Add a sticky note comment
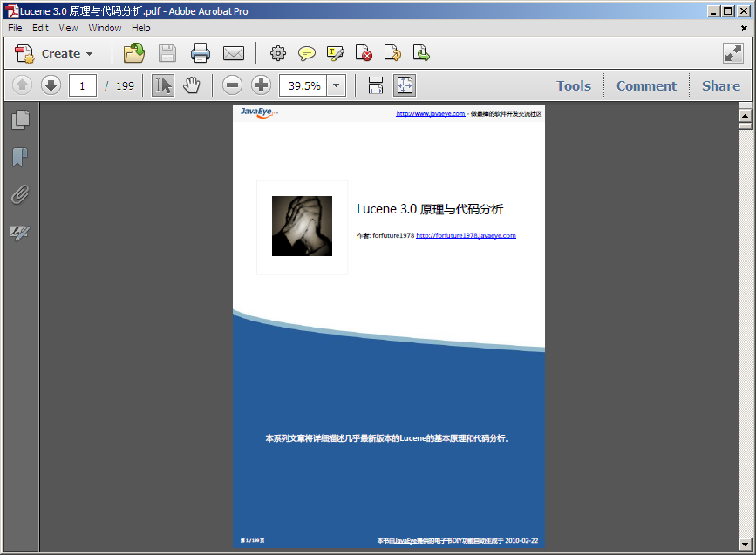 coord(307,53)
